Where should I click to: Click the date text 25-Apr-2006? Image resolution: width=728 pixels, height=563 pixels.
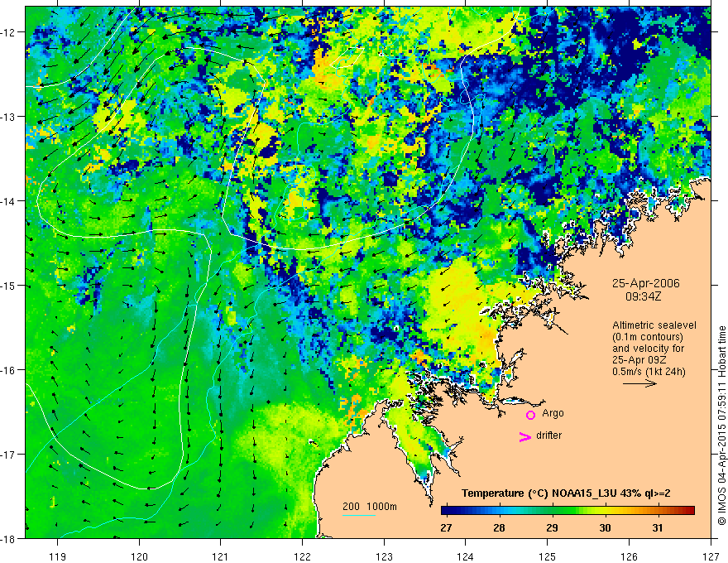click(646, 283)
